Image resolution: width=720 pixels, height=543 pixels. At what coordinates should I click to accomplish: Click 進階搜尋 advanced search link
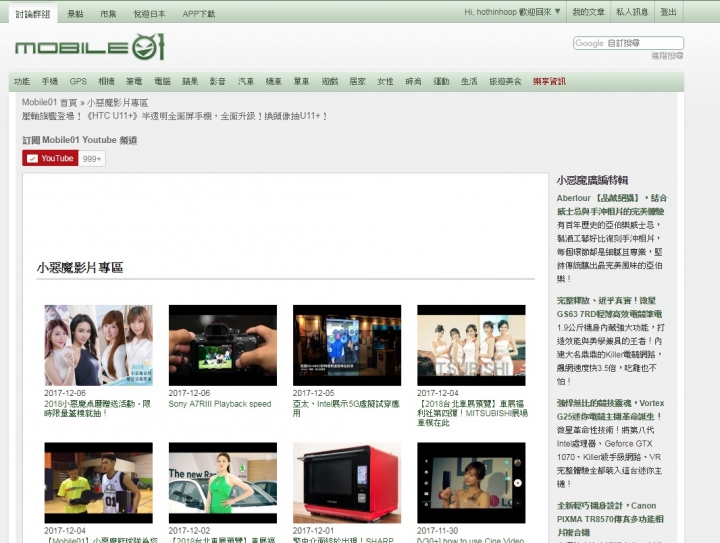(x=667, y=56)
